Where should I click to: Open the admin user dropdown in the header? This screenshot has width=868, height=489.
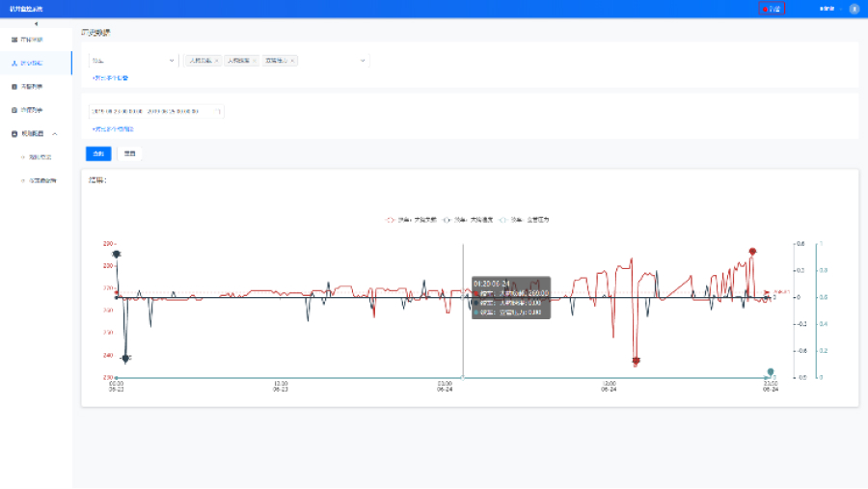point(829,9)
